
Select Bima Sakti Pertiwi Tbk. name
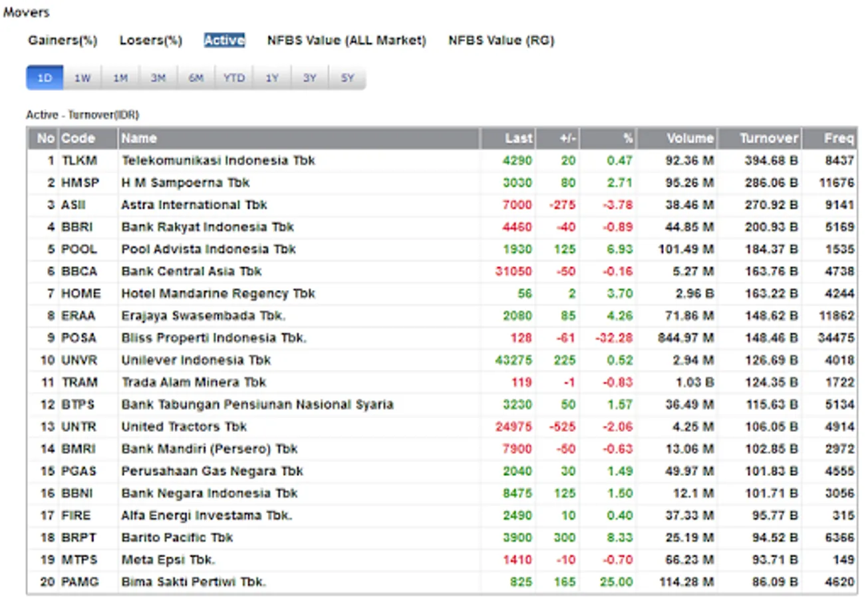click(x=194, y=582)
